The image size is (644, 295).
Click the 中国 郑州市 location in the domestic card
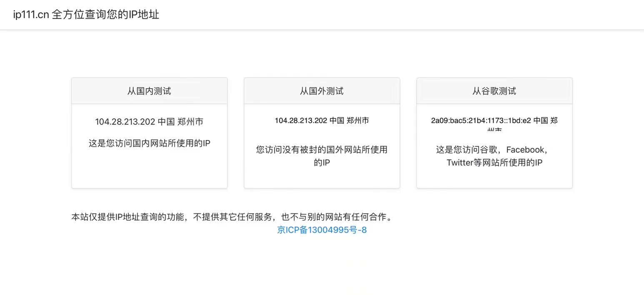coord(180,122)
